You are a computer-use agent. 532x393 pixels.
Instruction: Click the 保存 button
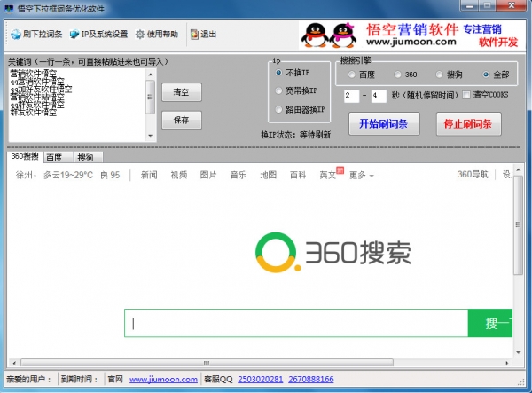pyautogui.click(x=182, y=120)
